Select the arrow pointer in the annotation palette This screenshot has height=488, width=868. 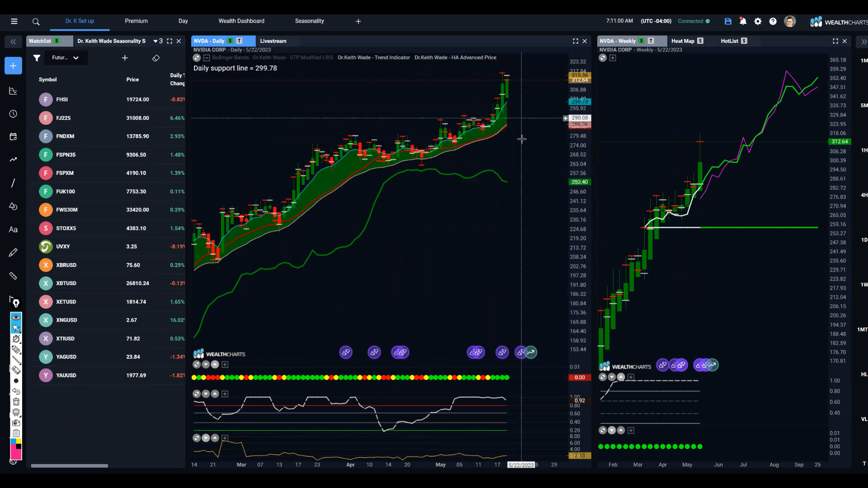click(16, 328)
